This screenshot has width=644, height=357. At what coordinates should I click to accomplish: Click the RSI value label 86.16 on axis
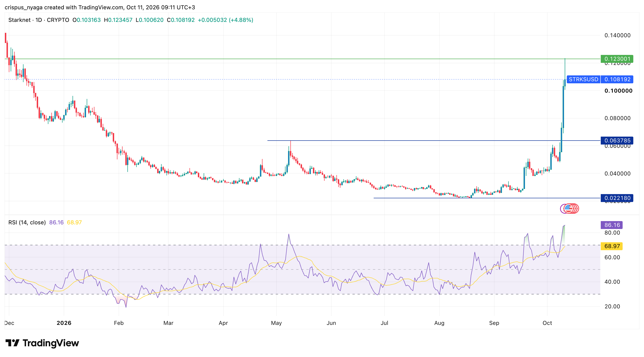612,225
